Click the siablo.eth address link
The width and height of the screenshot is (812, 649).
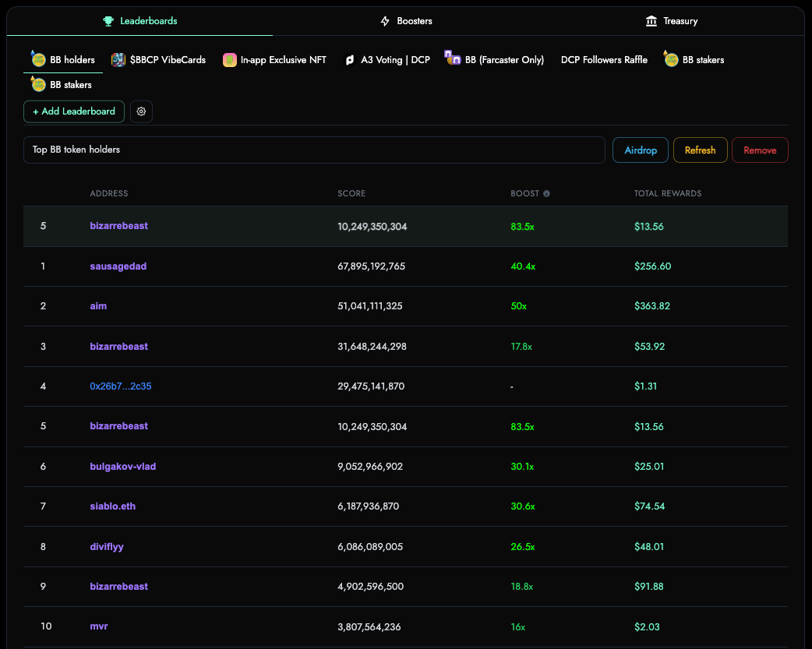113,506
